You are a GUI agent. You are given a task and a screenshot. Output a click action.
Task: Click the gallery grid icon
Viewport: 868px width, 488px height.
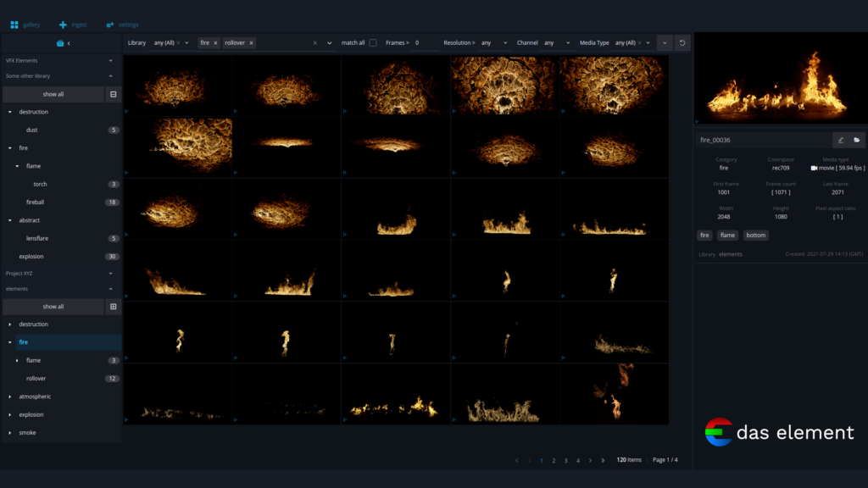(x=14, y=25)
